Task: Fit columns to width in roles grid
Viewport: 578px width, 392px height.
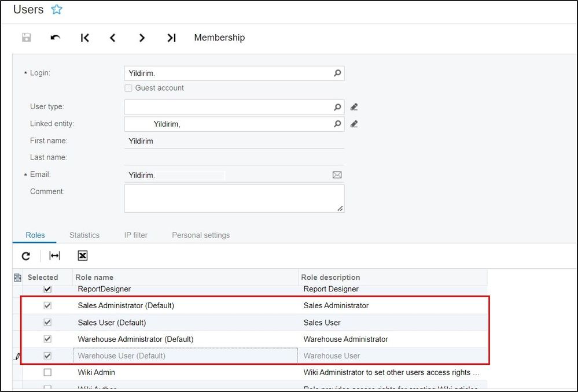Action: point(54,256)
